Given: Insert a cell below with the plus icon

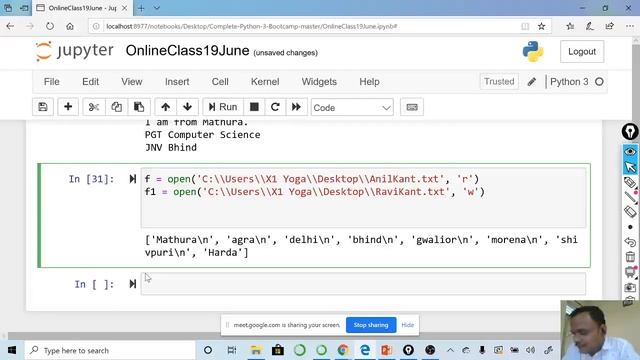Looking at the screenshot, I should tap(68, 107).
